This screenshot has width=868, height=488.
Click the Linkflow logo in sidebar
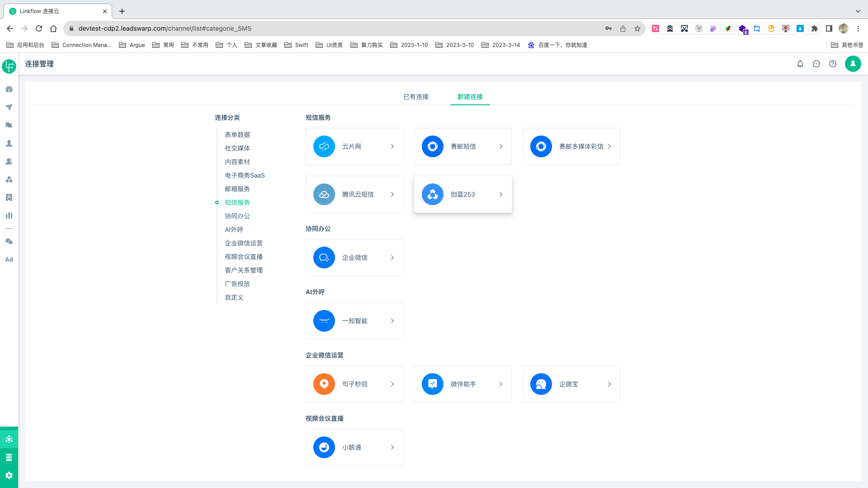[x=9, y=66]
